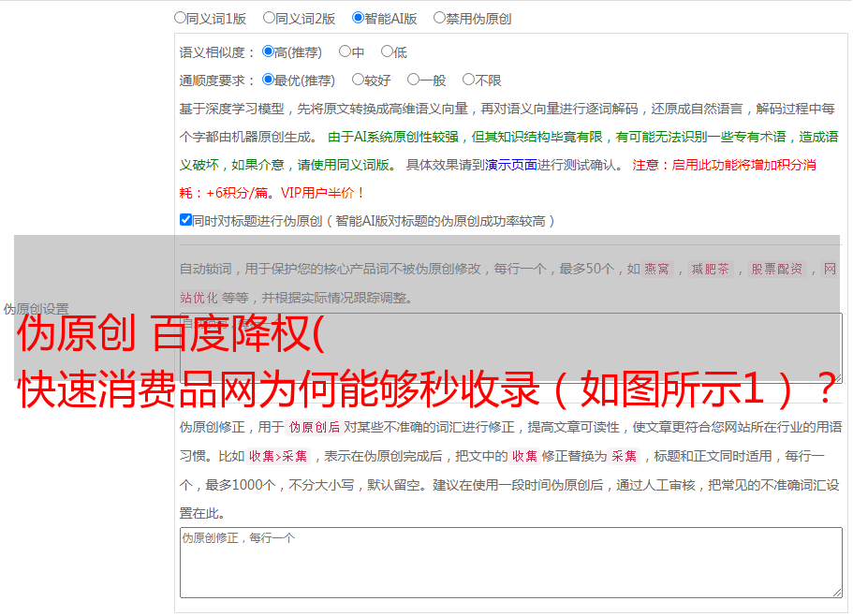The image size is (853, 616).
Task: Select the 同义词1版 radio option
Action: (x=180, y=18)
